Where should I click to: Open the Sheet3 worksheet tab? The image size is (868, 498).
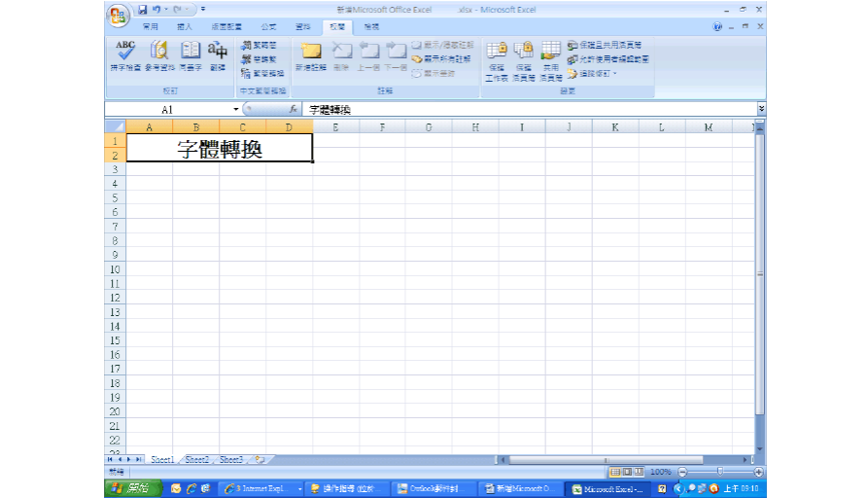click(230, 460)
